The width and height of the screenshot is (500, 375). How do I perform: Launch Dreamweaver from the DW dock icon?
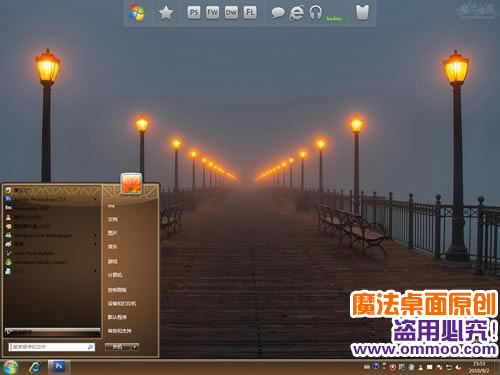[x=231, y=13]
